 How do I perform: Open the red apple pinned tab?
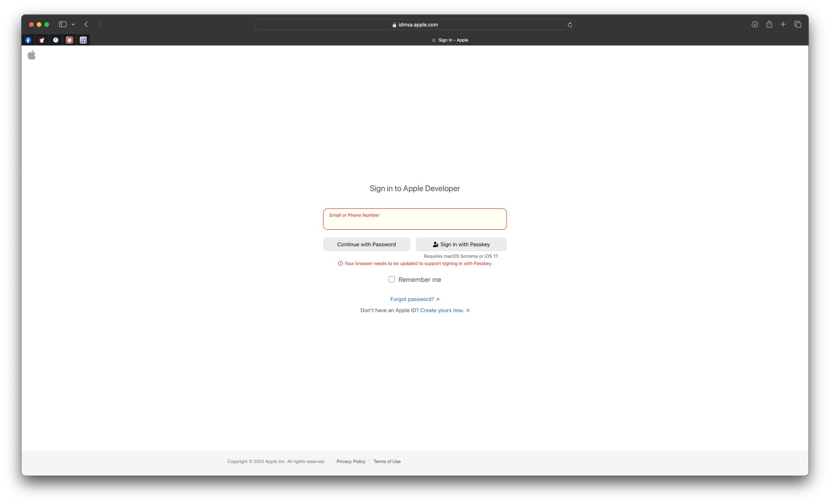[x=42, y=40]
